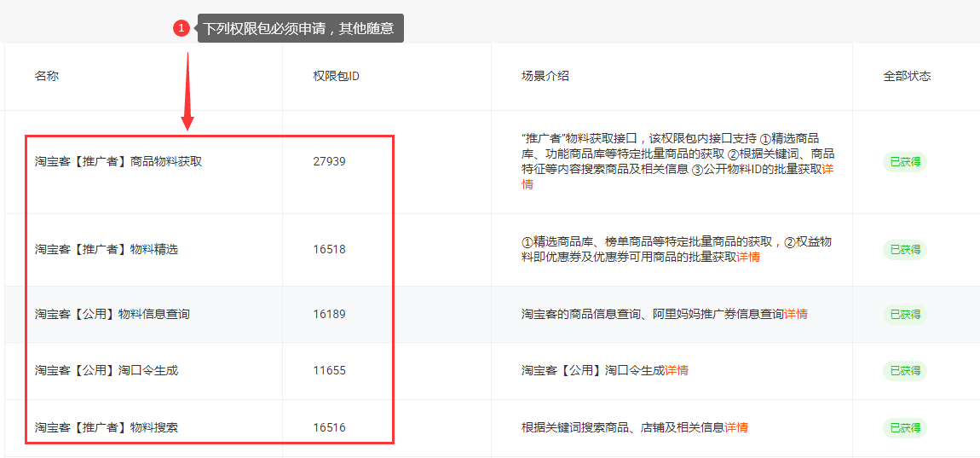Image resolution: width=980 pixels, height=458 pixels.
Task: Click permission ID 16518
Action: 330,250
